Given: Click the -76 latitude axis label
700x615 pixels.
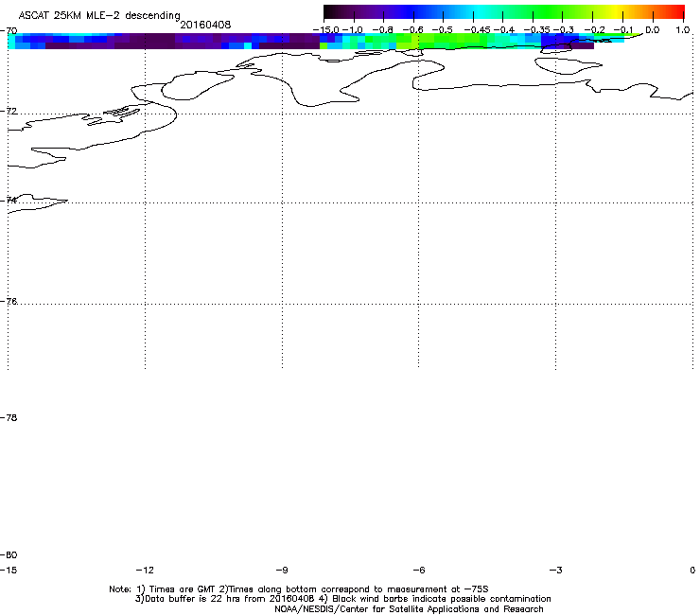Looking at the screenshot, I should (x=9, y=302).
